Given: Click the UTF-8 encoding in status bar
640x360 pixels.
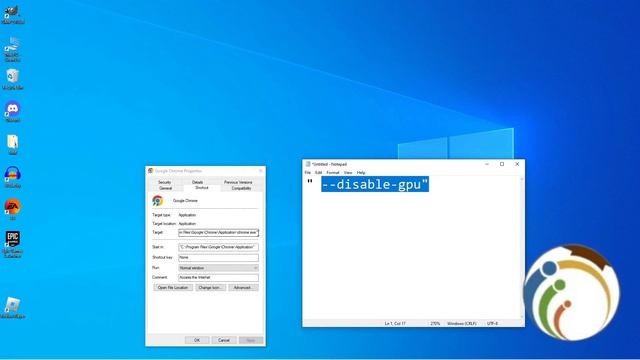Looking at the screenshot, I should tap(492, 323).
